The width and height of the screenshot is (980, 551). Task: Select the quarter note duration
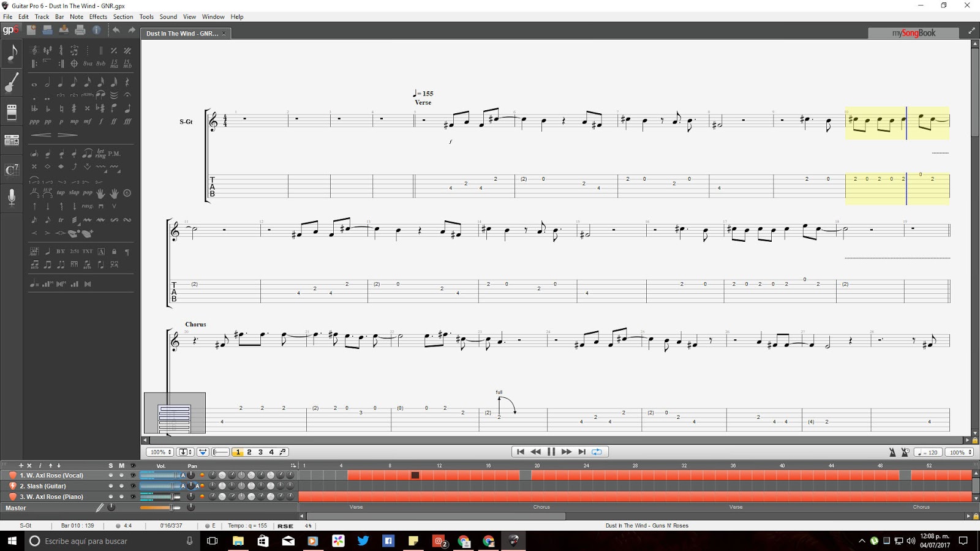[61, 83]
